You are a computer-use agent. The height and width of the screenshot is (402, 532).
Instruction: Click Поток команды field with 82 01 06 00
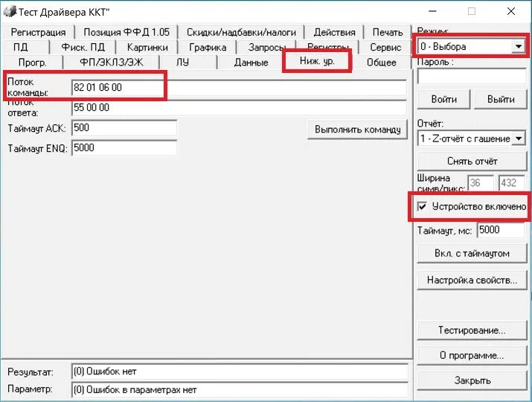coord(239,88)
